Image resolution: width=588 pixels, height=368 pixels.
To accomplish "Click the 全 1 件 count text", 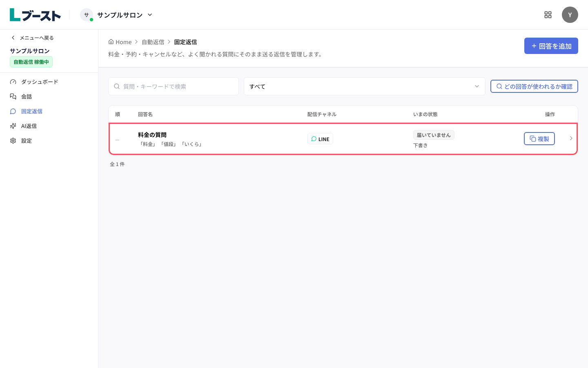I will point(117,164).
